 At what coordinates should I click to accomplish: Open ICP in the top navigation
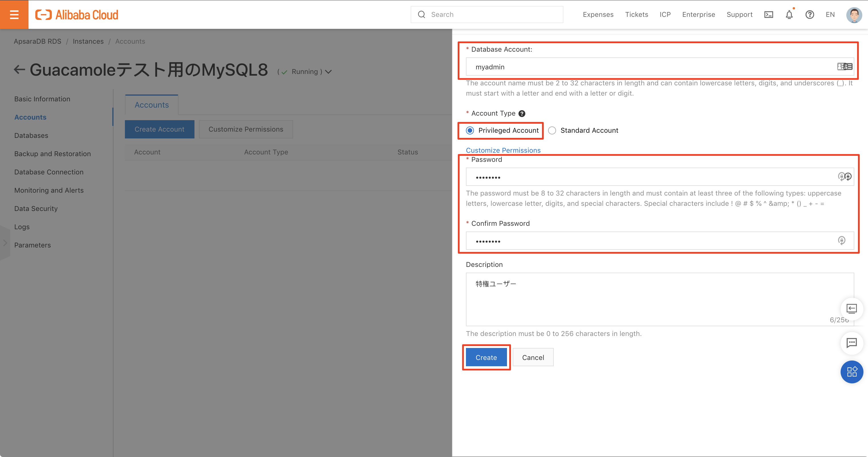coord(665,15)
